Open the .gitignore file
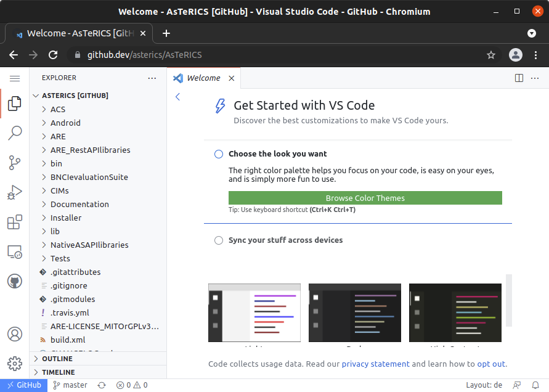The height and width of the screenshot is (392, 549). 98,286
